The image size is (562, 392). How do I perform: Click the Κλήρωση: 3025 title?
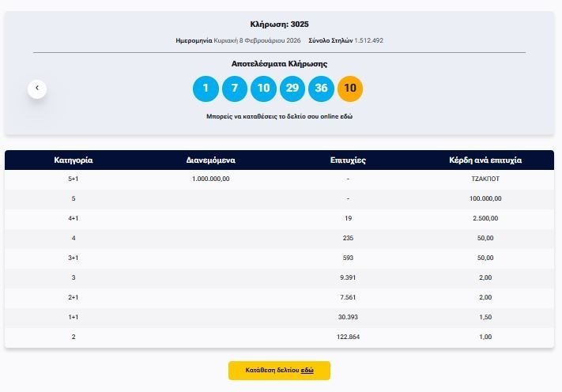point(279,24)
